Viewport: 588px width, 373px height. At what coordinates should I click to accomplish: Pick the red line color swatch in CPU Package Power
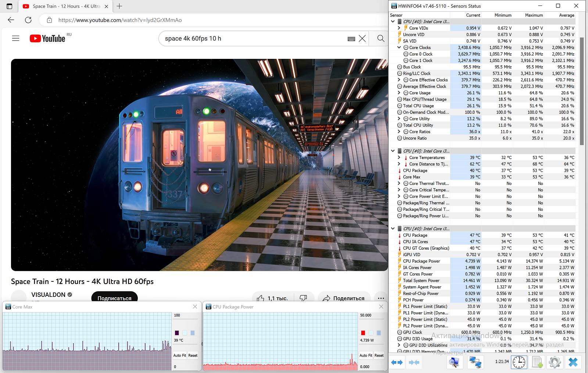pos(363,333)
